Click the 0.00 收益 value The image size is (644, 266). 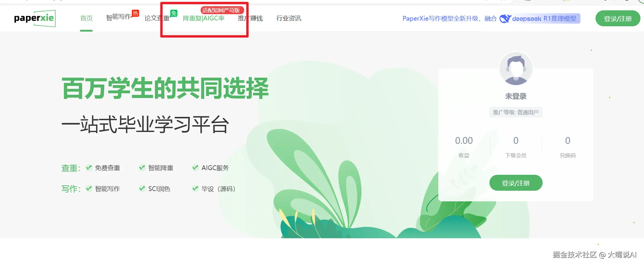(x=464, y=141)
